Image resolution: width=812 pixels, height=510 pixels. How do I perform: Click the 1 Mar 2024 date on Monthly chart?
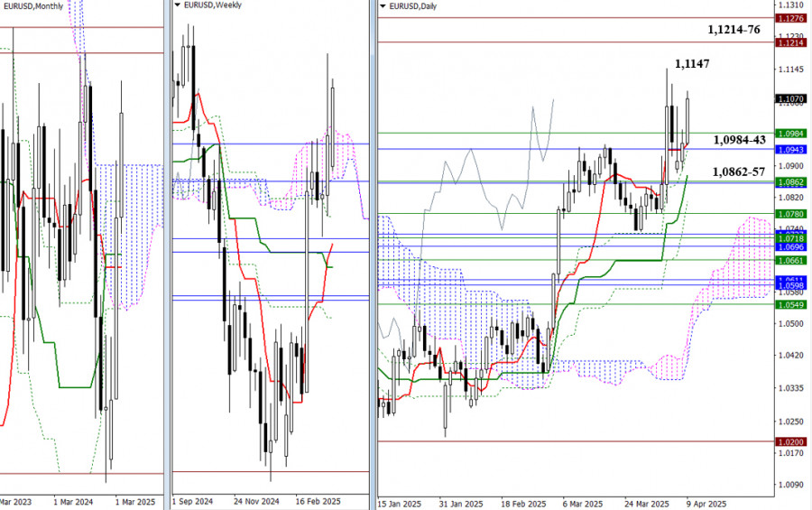[x=73, y=502]
